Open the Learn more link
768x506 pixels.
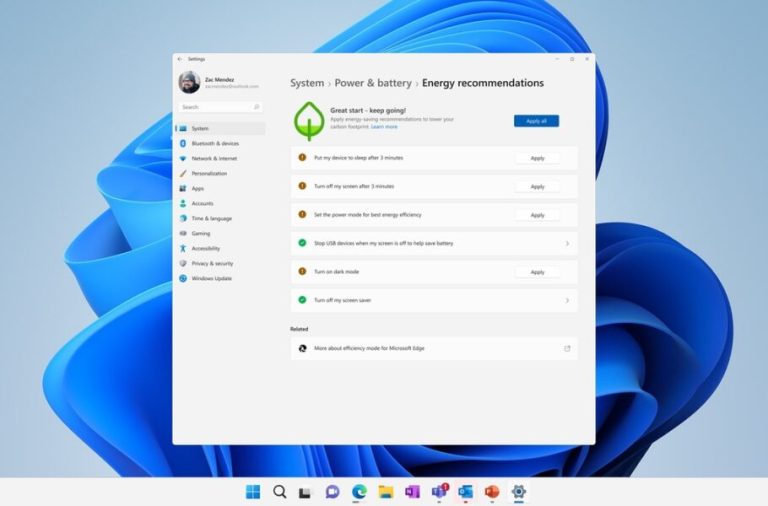(x=384, y=127)
